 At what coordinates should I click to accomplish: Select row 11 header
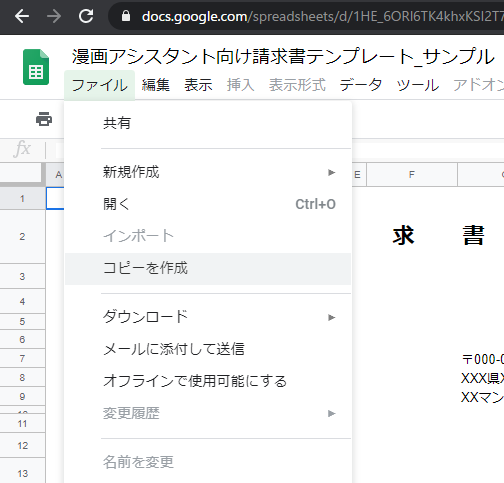click(x=22, y=424)
